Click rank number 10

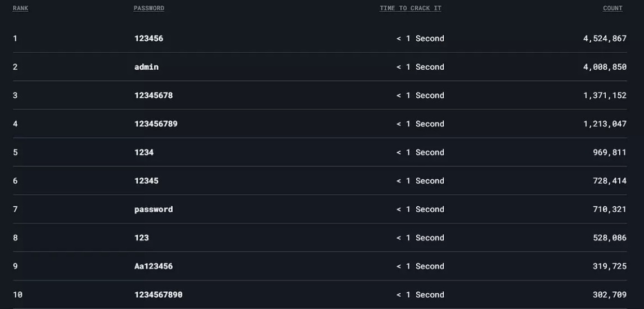coord(17,294)
